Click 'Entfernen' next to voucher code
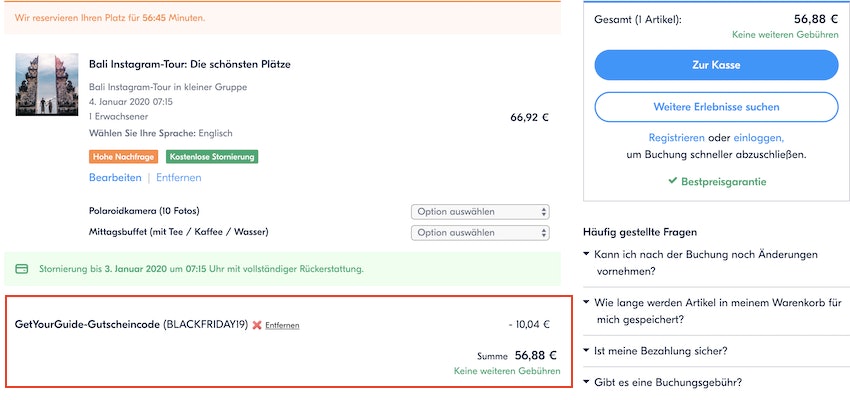Screen dimensions: 850x400 click(x=282, y=325)
